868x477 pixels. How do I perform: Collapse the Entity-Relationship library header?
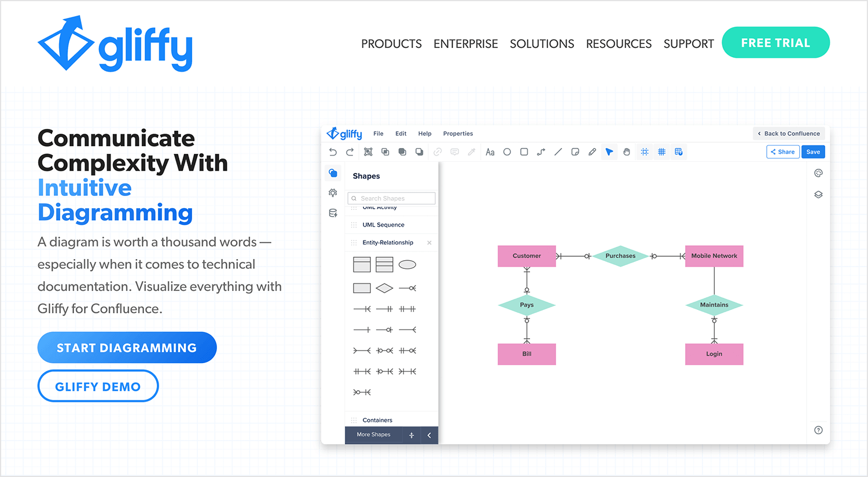click(x=388, y=243)
